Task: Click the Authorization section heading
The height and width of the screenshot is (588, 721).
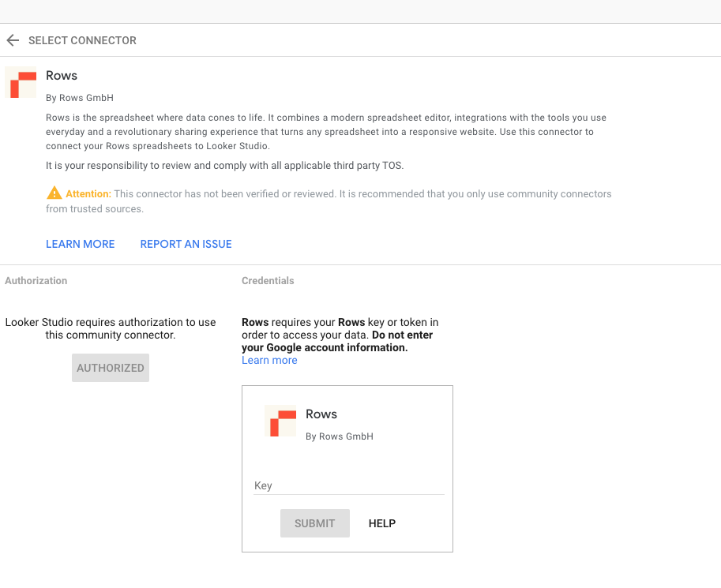Action: tap(36, 280)
